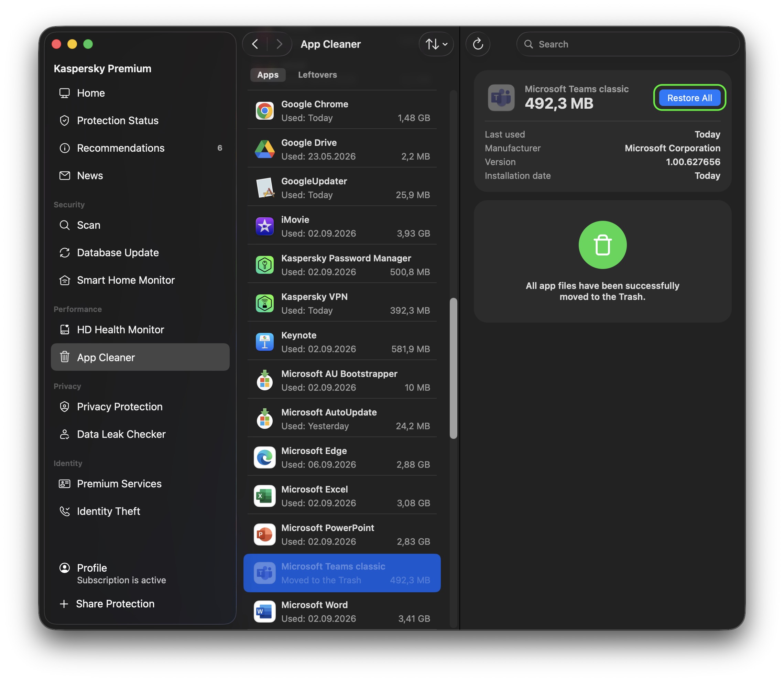The height and width of the screenshot is (681, 784).
Task: Select Kaspersky Password Manager
Action: (342, 265)
